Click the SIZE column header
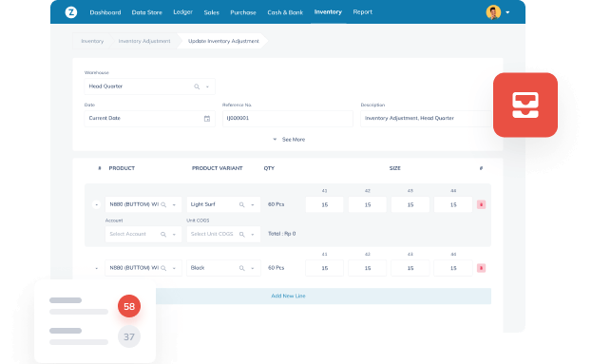This screenshot has height=364, width=592. (395, 168)
